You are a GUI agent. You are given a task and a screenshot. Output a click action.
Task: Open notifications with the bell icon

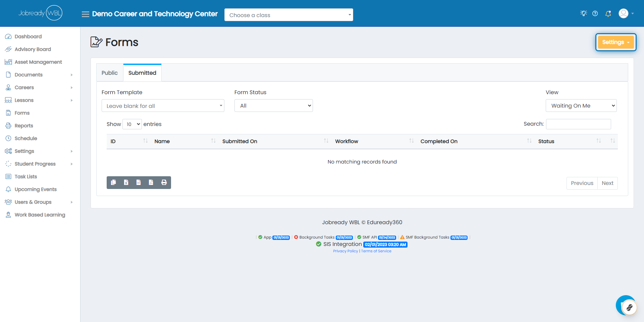608,13
